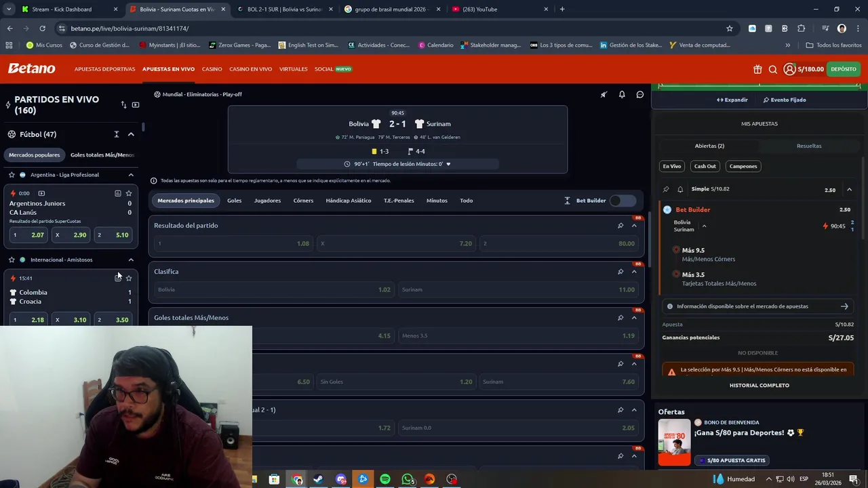Switch to the Resueltas bets tab
The image size is (868, 488).
tap(809, 146)
